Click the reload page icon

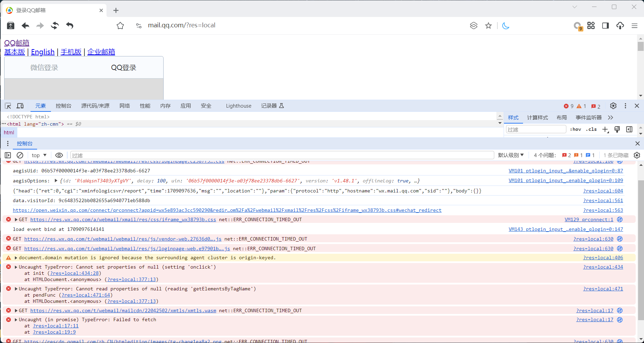55,26
